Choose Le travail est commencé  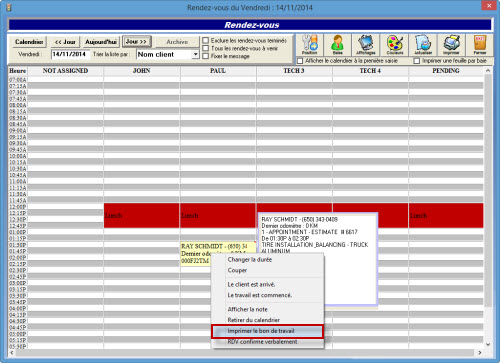click(260, 295)
